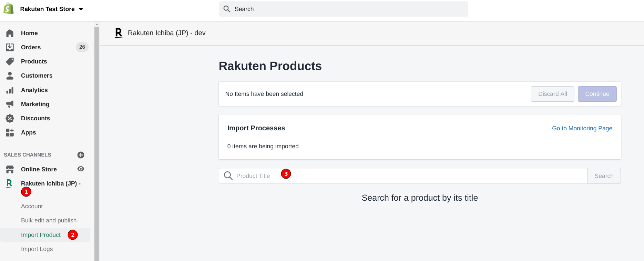This screenshot has width=644, height=261.
Task: Click the Discounts badge icon
Action: pos(10,118)
